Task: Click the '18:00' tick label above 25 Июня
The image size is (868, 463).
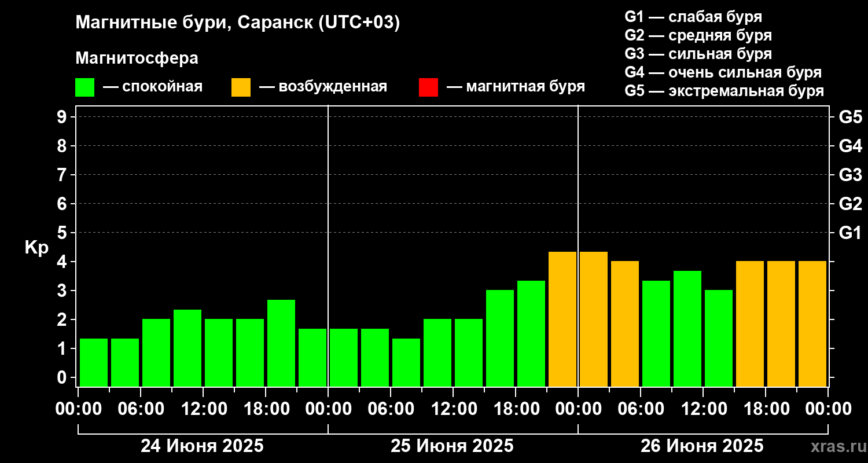Action: pos(516,409)
